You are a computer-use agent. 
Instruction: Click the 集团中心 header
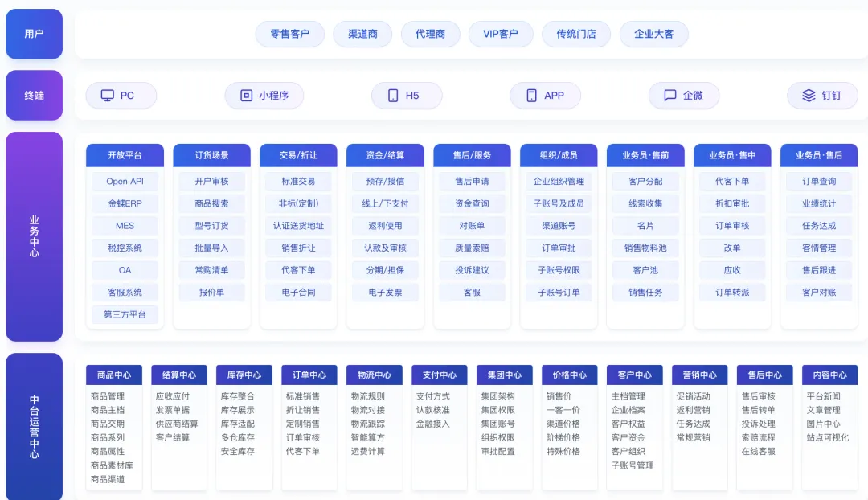tap(504, 375)
